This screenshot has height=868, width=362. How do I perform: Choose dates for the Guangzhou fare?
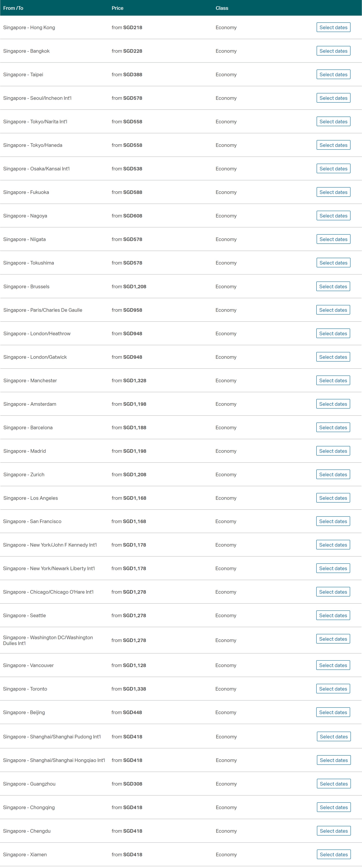[x=333, y=784]
